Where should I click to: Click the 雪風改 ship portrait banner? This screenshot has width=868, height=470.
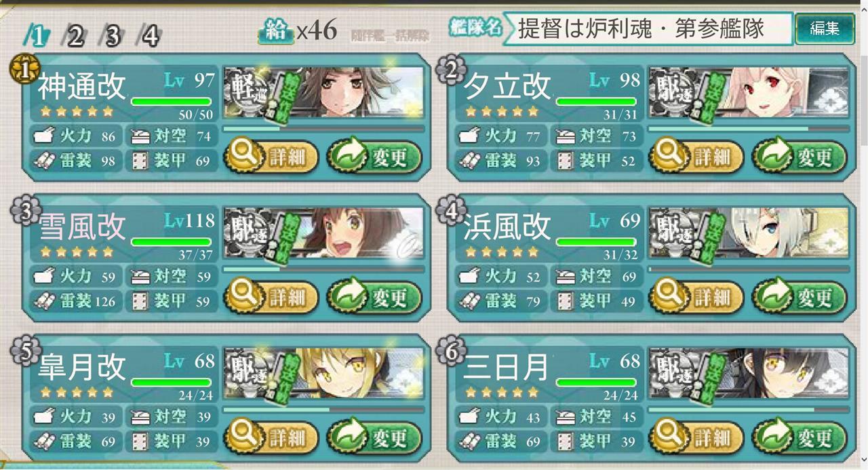[x=323, y=233]
